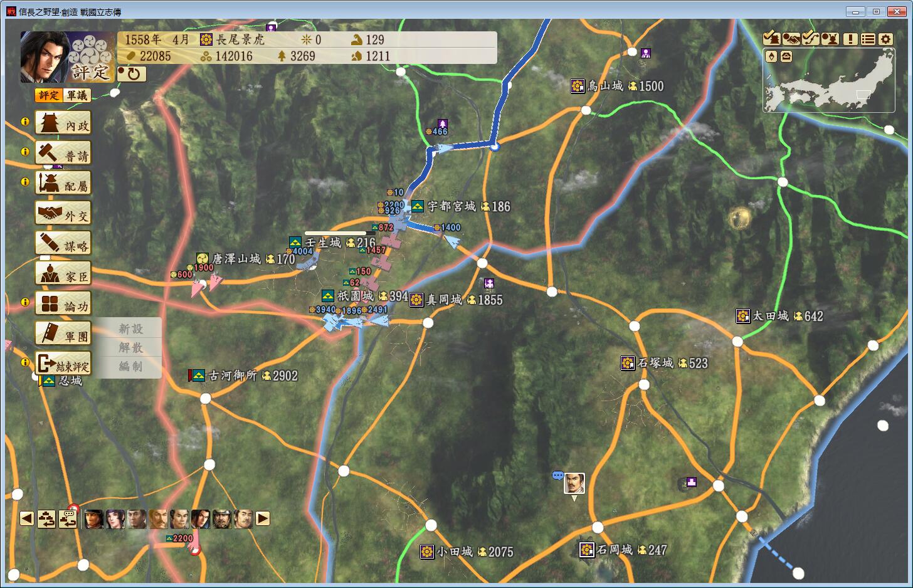
Task: Toggle the road route display checkbox
Action: (x=810, y=39)
